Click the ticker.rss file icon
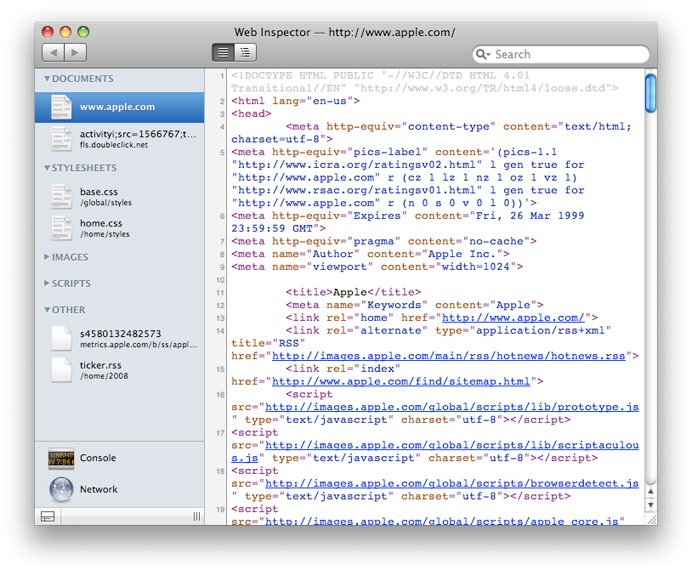The height and width of the screenshot is (573, 692). (61, 370)
